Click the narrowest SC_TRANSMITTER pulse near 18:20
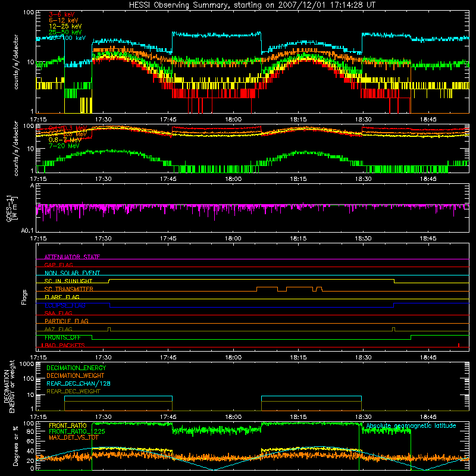The height and width of the screenshot is (476, 476). [x=320, y=289]
